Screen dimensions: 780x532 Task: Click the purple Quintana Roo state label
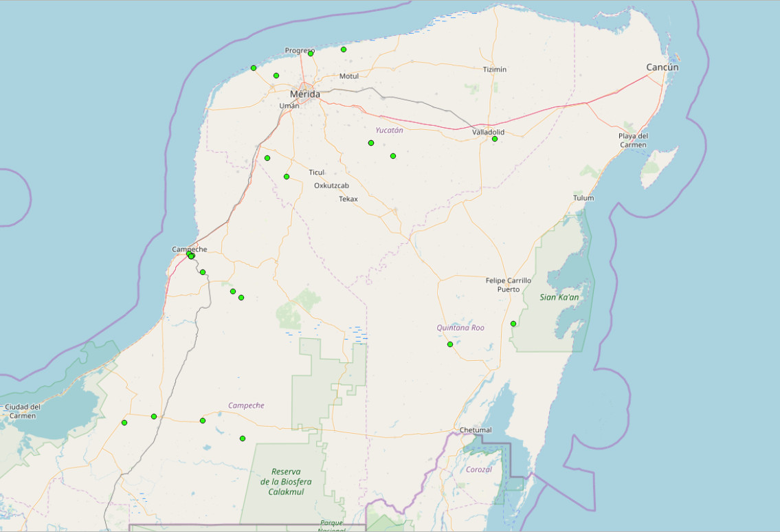[460, 327]
